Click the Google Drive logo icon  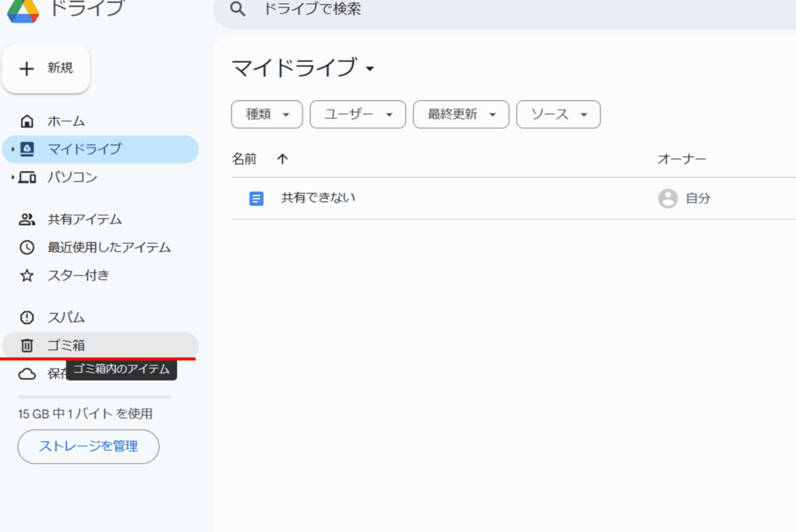click(x=23, y=9)
